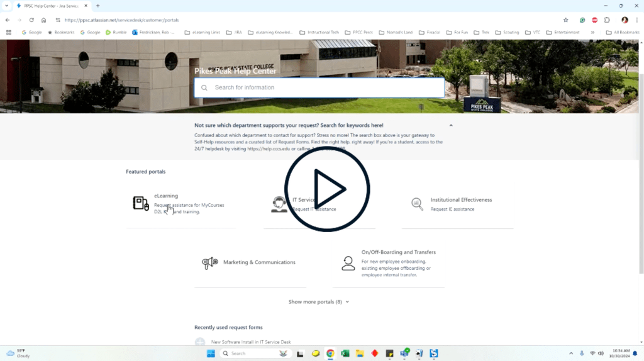Screen dimensions: 644x361
Task: Open the weather widget showing Cloudy
Action: (18, 353)
